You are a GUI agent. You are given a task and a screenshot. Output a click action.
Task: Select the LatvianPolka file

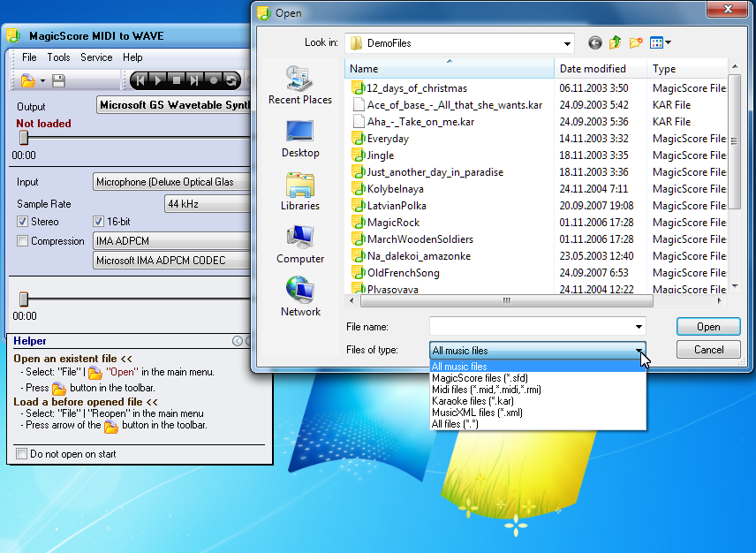pos(389,206)
